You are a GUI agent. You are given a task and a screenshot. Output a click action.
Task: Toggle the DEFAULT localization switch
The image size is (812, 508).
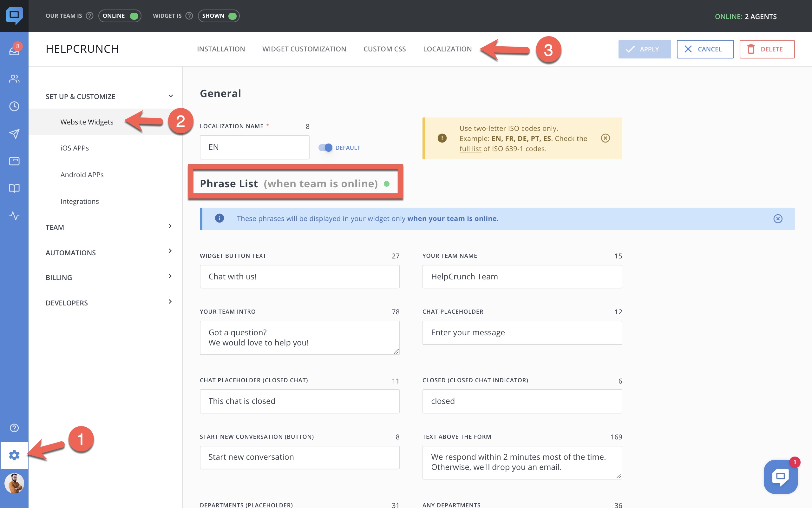325,148
